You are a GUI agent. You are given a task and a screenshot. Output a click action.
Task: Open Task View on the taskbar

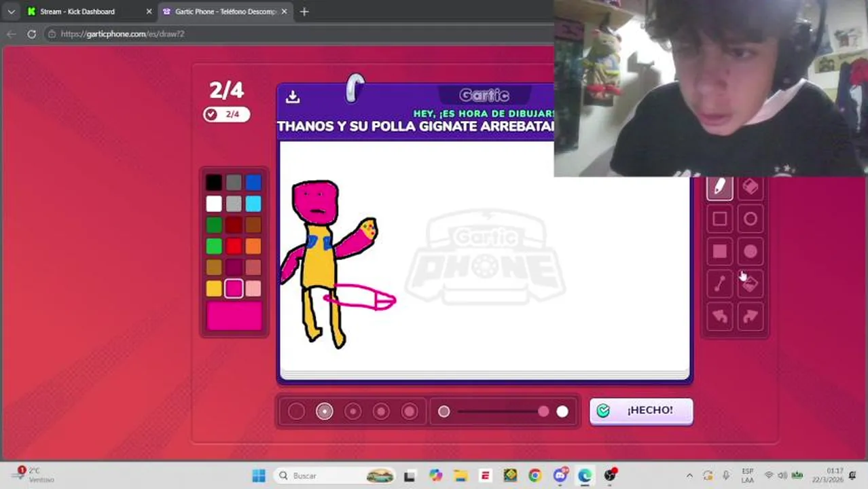410,476
